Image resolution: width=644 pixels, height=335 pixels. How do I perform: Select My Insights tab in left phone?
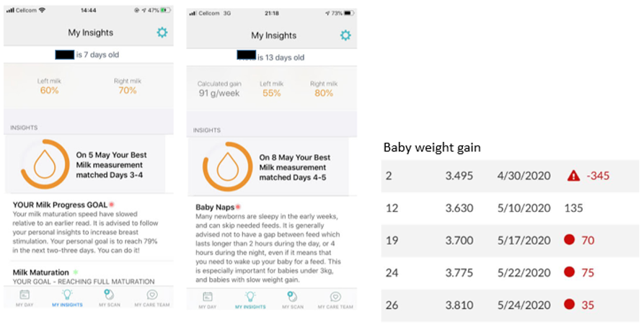pyautogui.click(x=67, y=298)
